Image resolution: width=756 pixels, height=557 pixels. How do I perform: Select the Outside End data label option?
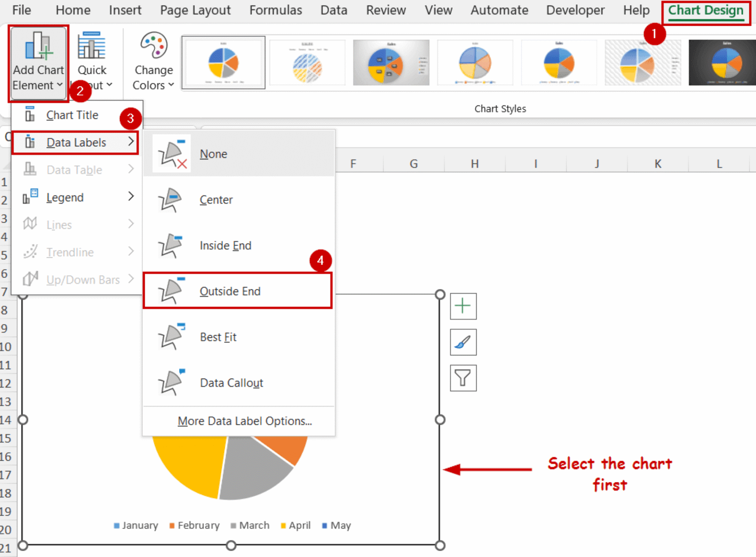tap(230, 291)
